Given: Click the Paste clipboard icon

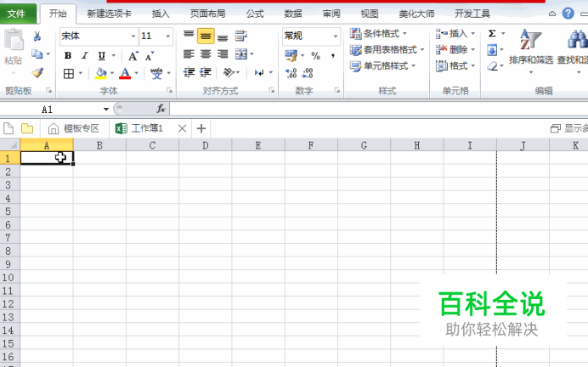Looking at the screenshot, I should click(x=14, y=39).
